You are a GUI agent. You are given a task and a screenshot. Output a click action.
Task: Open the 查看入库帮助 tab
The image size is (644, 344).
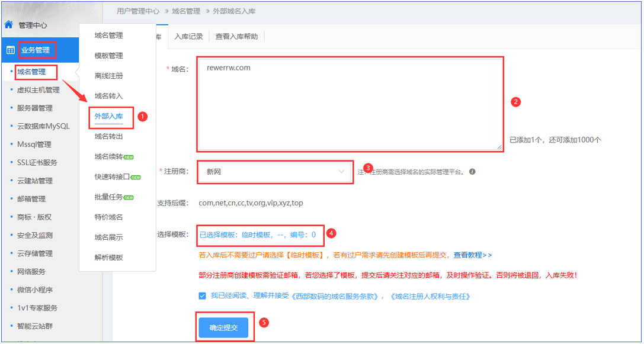point(236,37)
